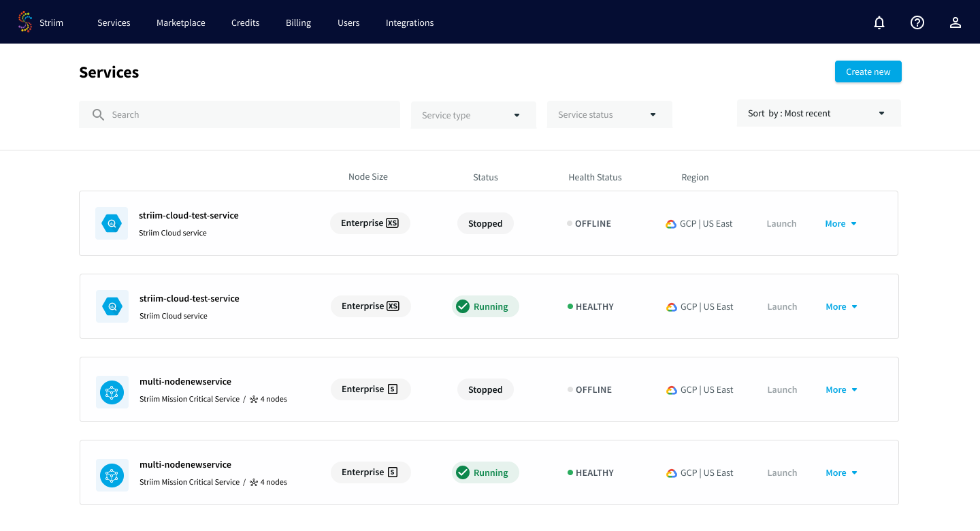Click 'Striim Cloud service' subtitle in running striim-cloud-test-service row

174,316
